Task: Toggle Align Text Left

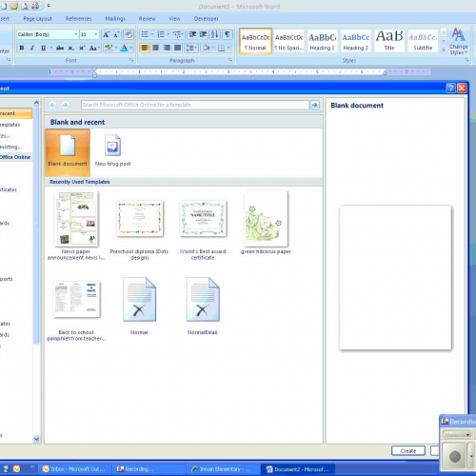Action: (x=145, y=48)
